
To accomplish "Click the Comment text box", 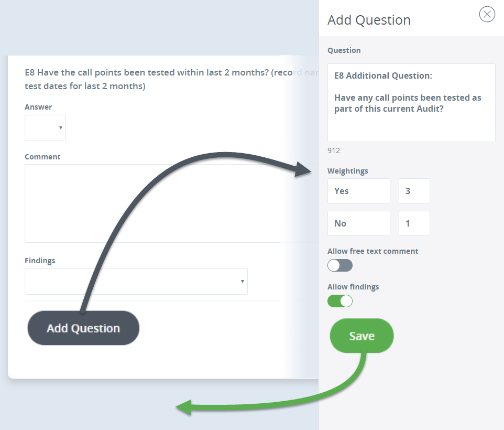I will 152,203.
